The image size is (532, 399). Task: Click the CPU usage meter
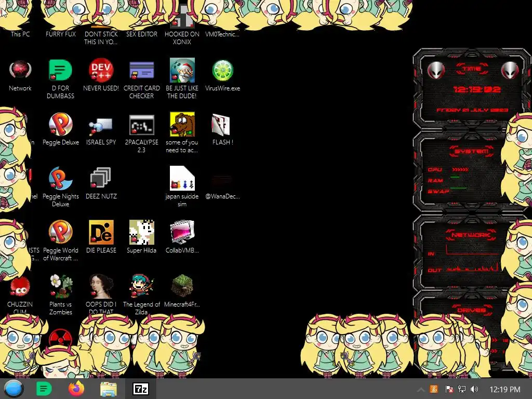click(460, 169)
